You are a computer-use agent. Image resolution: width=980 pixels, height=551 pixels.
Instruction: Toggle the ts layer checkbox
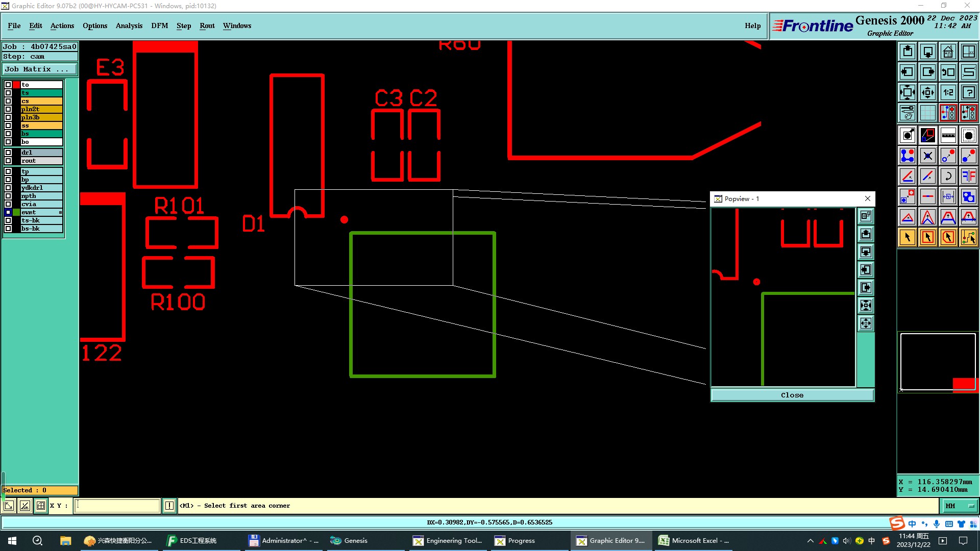point(8,93)
